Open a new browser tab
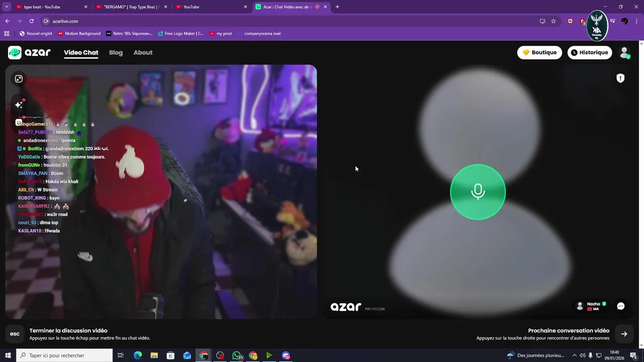Viewport: 644px width, 362px height. coord(337,7)
